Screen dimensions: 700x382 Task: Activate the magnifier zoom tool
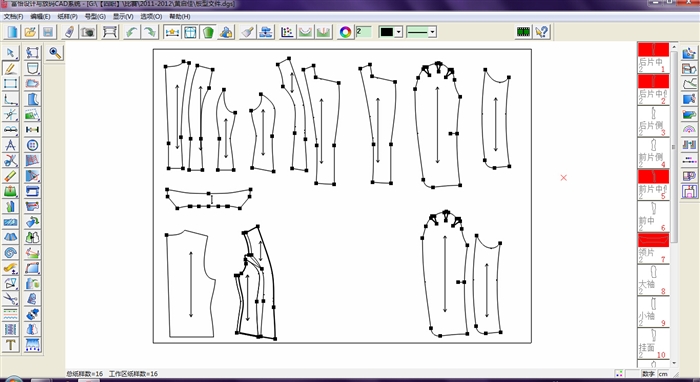55,53
